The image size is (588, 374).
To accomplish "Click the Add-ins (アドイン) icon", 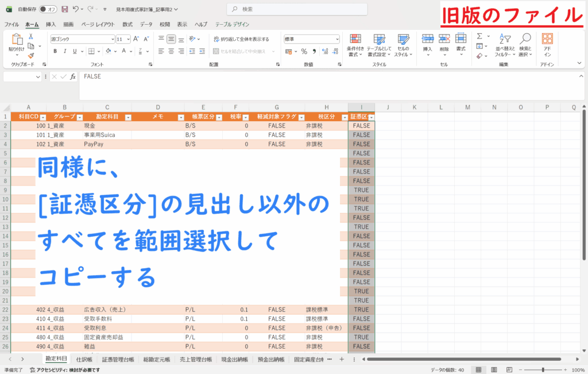I will 547,44.
